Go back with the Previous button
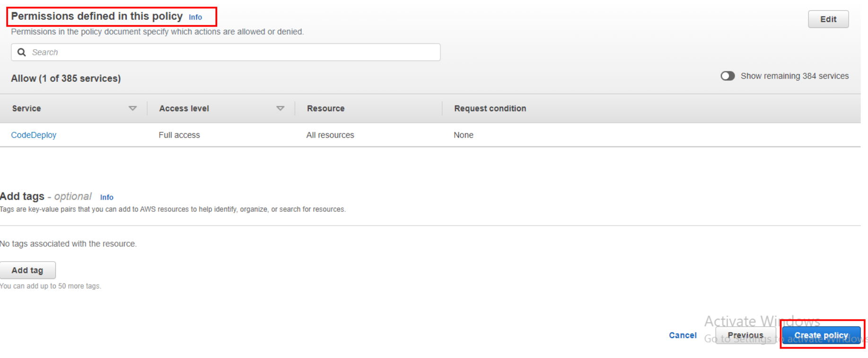The height and width of the screenshot is (358, 868). click(745, 335)
